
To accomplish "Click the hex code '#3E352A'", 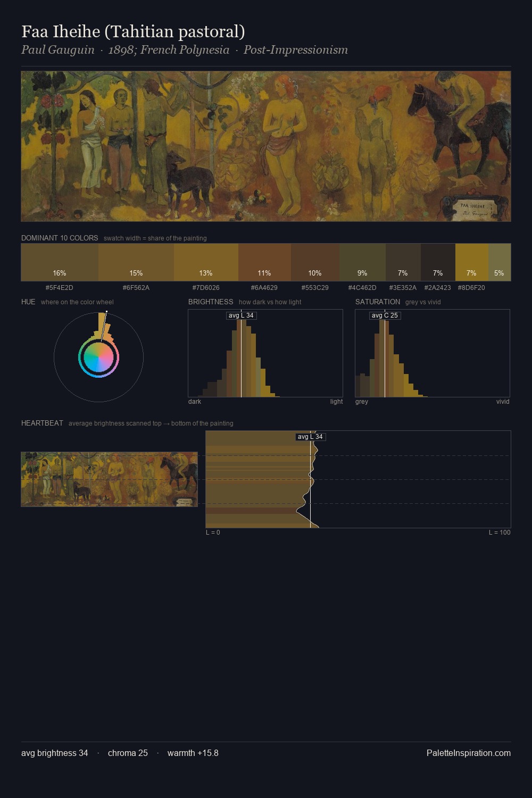I will [403, 288].
